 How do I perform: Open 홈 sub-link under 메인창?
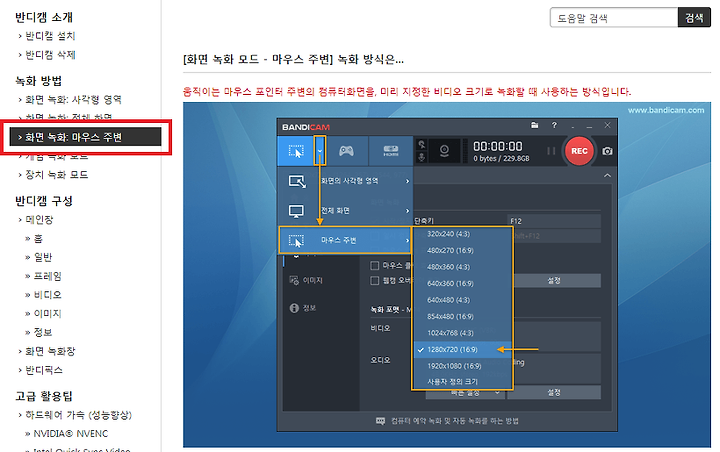pyautogui.click(x=38, y=238)
